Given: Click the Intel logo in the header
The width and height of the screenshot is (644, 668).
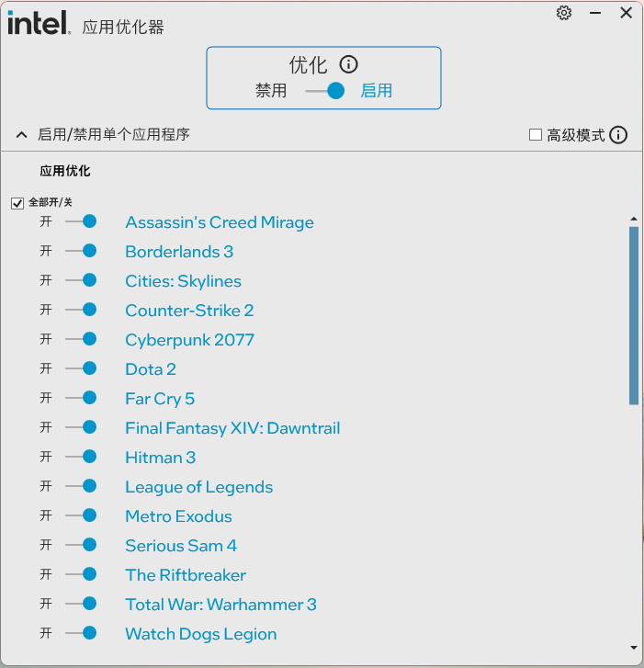Looking at the screenshot, I should (x=40, y=23).
